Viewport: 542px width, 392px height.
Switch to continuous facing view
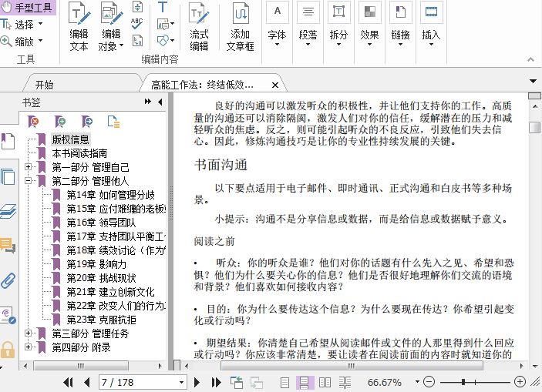pyautogui.click(x=345, y=383)
